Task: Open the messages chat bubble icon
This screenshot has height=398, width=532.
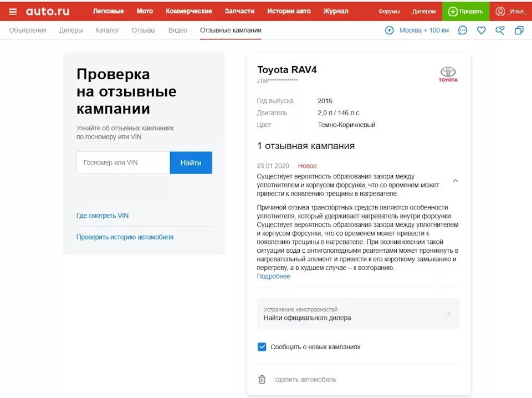Action: 462,30
